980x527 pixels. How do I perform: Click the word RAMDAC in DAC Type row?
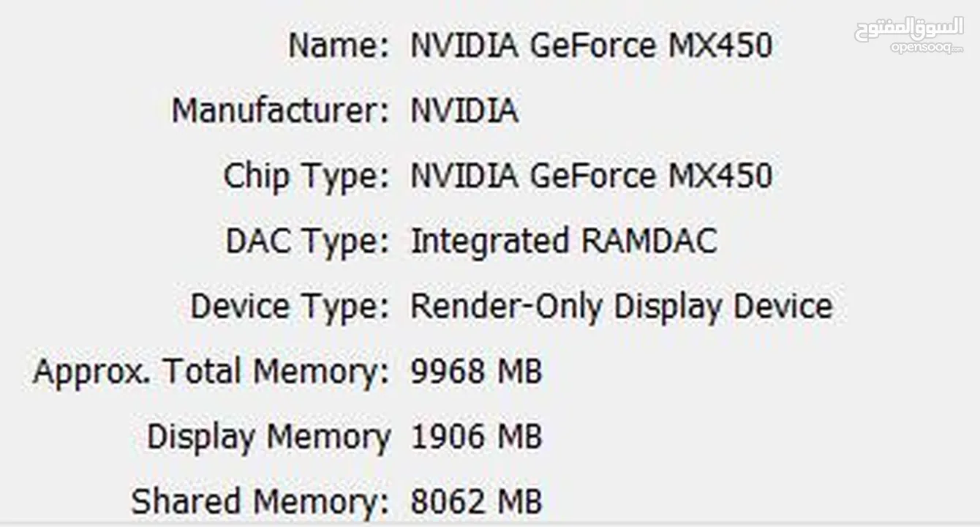649,242
